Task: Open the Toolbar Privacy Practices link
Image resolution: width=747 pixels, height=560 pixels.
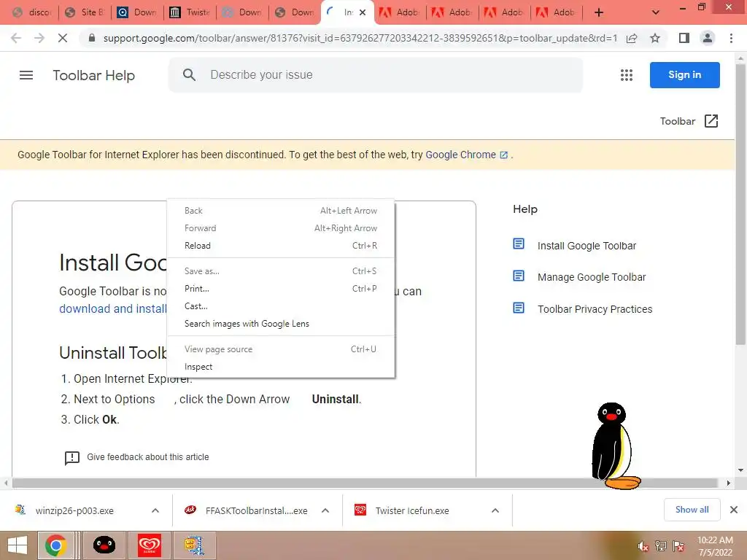Action: [595, 309]
